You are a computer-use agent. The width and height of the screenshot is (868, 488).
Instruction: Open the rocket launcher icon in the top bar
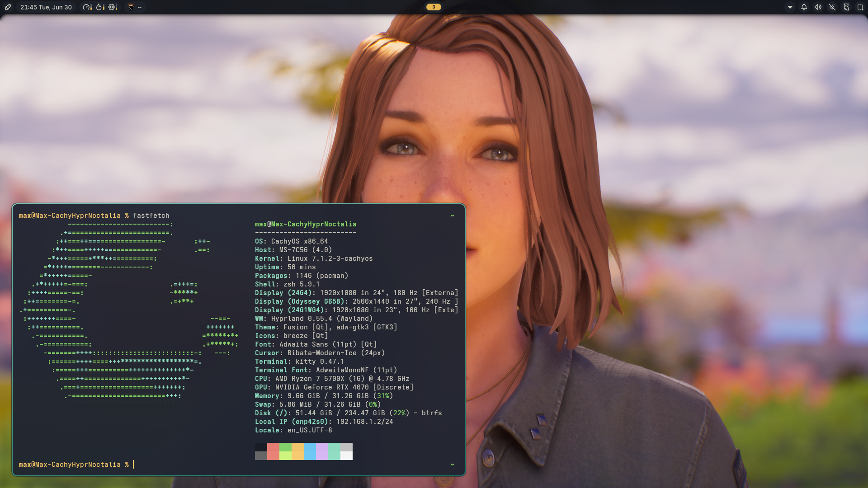click(x=8, y=7)
